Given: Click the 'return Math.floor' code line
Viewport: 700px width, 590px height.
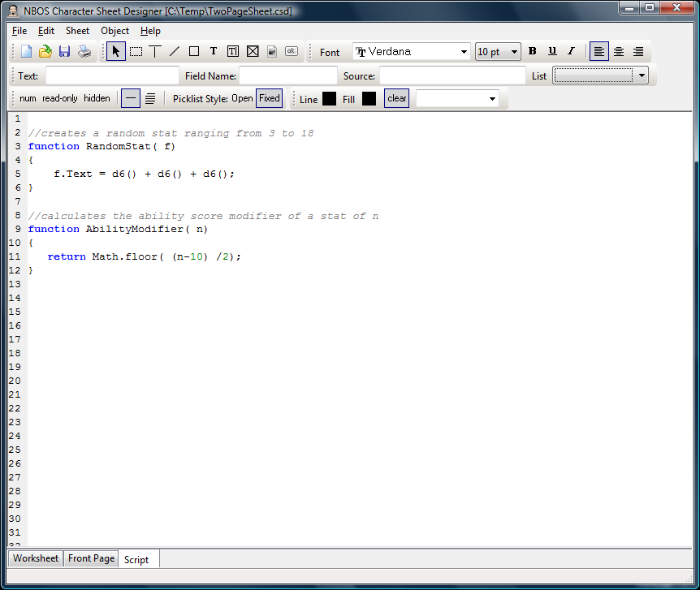Looking at the screenshot, I should tap(145, 256).
